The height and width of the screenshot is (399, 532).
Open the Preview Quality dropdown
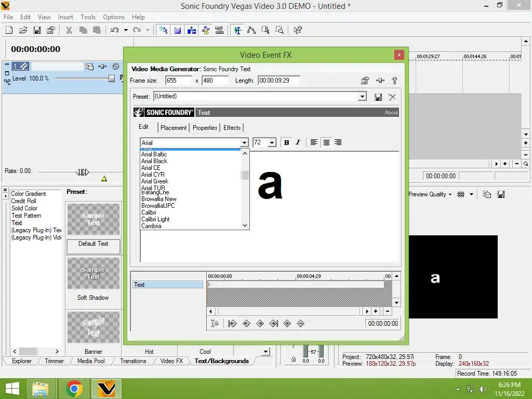coord(430,194)
